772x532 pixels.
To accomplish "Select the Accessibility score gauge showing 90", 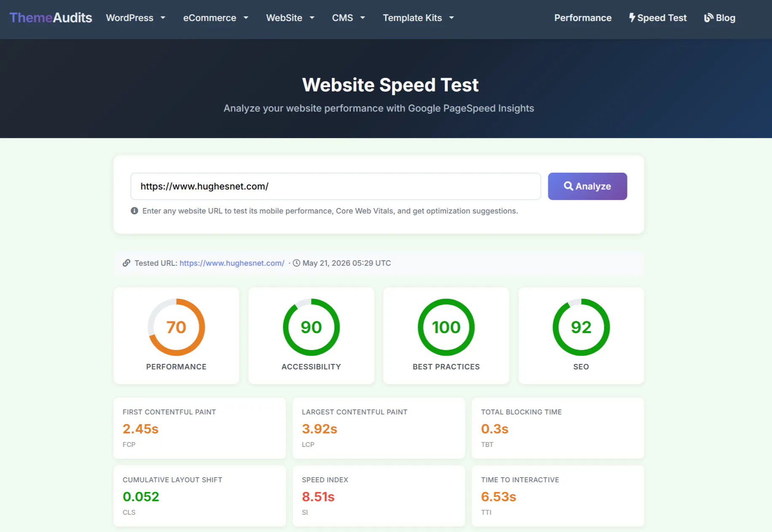I will click(311, 327).
